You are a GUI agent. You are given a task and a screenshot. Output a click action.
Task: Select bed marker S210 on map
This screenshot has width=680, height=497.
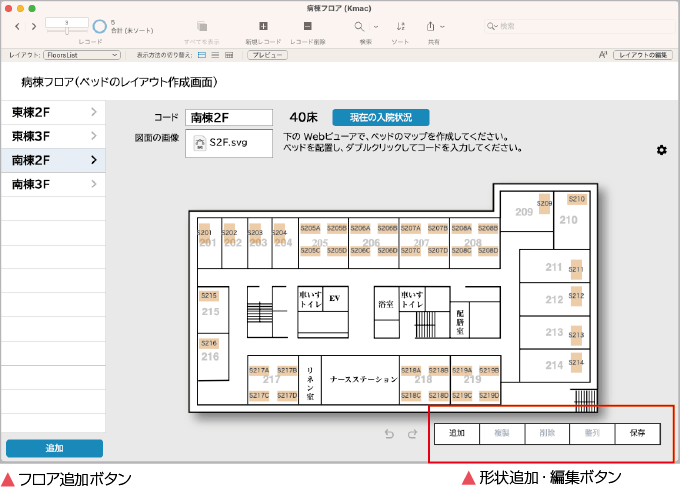click(x=577, y=199)
